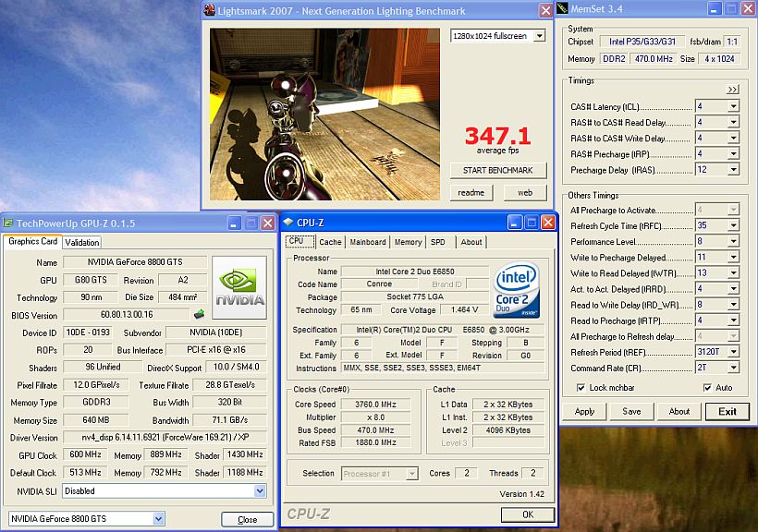
Task: Switch to the Mainboard tab in CPU-Z
Action: click(368, 242)
